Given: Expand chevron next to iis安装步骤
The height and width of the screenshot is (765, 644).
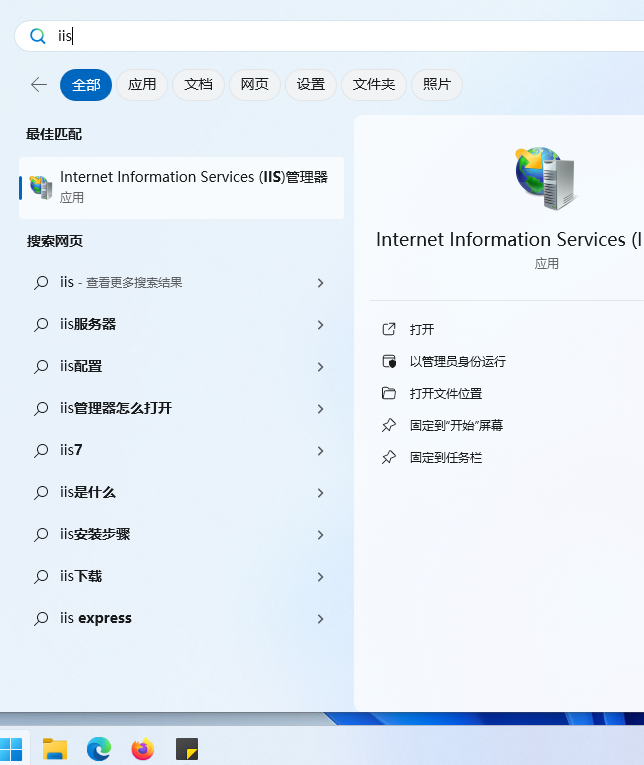Looking at the screenshot, I should (321, 535).
